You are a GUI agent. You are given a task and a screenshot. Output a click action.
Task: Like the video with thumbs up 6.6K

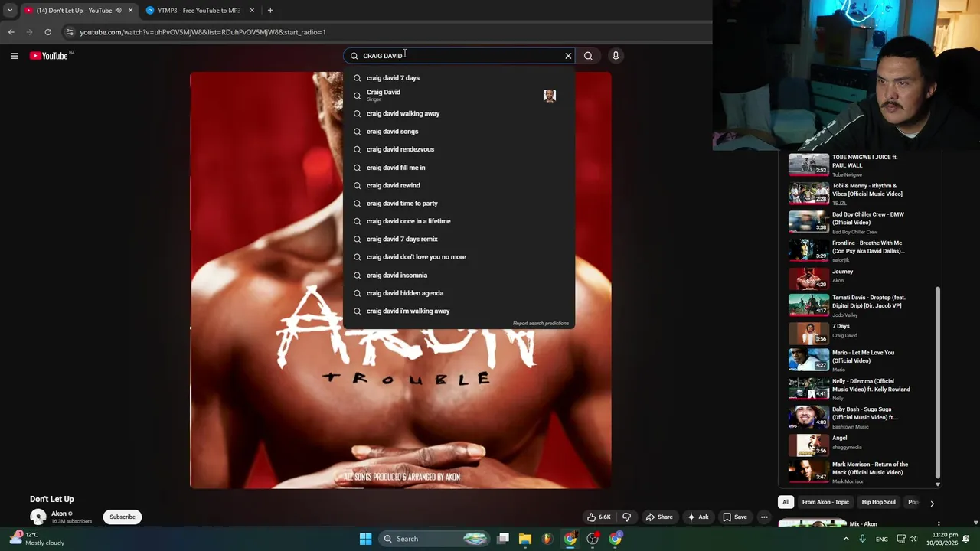599,517
